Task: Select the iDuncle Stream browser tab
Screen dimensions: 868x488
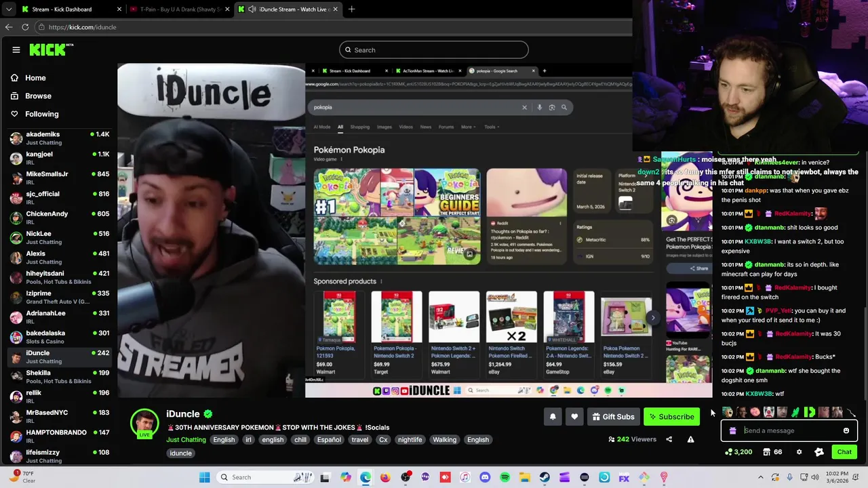Action: (x=288, y=9)
